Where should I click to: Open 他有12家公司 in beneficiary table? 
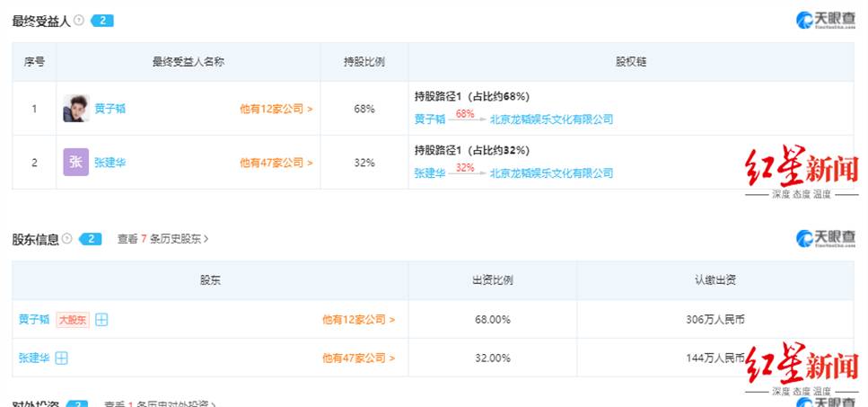point(276,109)
